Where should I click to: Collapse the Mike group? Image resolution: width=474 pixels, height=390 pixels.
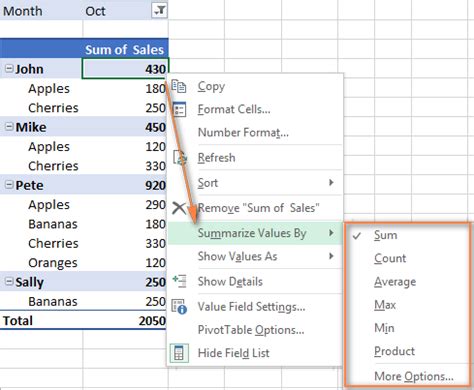pyautogui.click(x=9, y=127)
